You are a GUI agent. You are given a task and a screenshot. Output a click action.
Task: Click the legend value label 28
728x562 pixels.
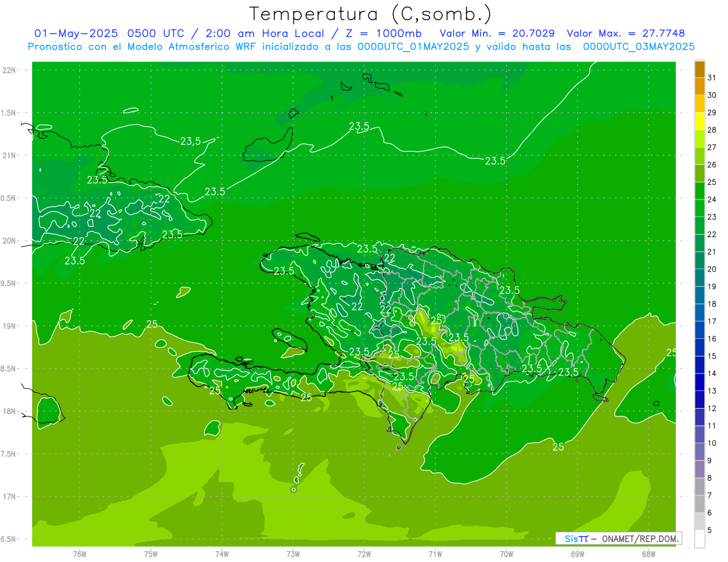coord(712,130)
